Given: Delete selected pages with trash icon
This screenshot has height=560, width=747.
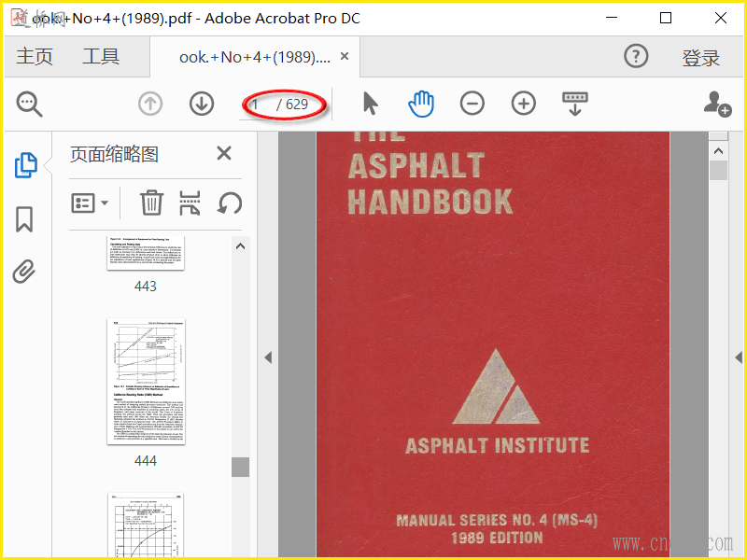Looking at the screenshot, I should click(x=151, y=203).
